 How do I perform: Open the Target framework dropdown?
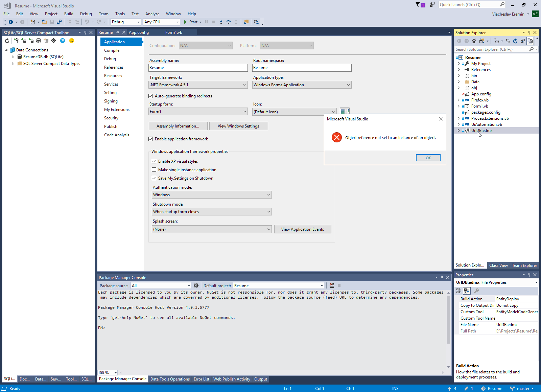[x=198, y=85]
